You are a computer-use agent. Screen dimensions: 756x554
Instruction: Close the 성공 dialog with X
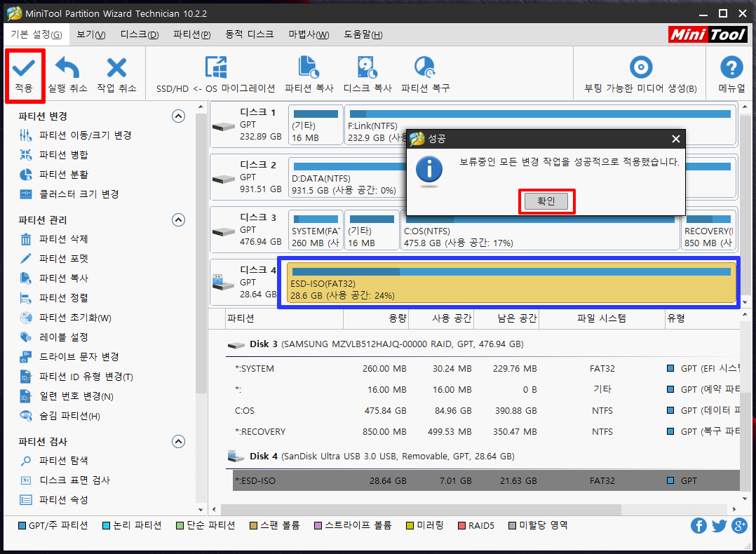(676, 139)
